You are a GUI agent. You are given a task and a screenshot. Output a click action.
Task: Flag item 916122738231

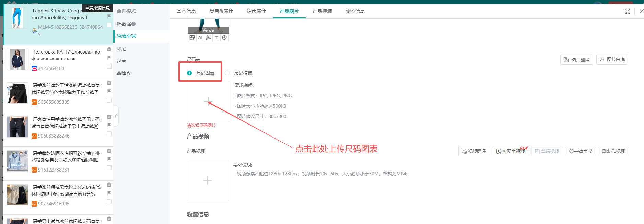point(109,159)
